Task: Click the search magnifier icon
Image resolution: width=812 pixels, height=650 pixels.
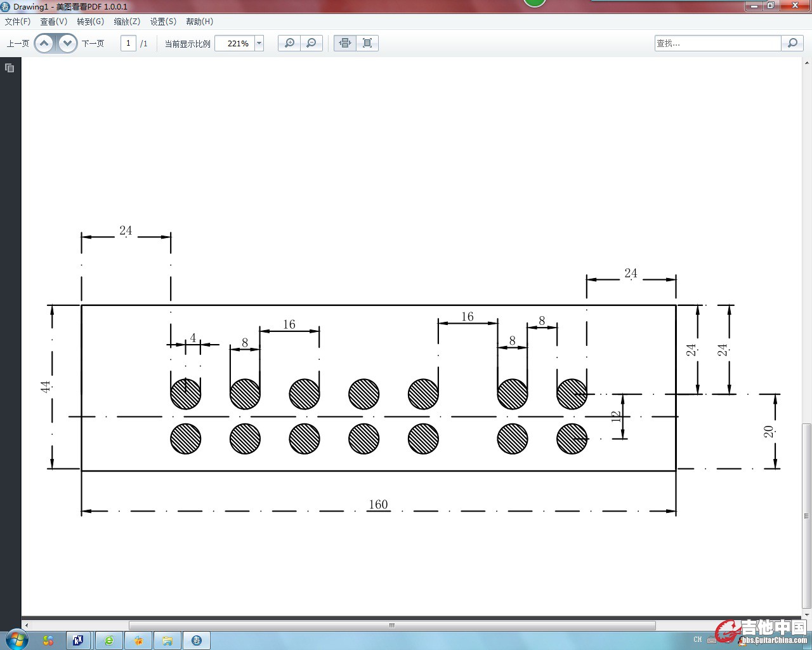Action: (x=792, y=43)
